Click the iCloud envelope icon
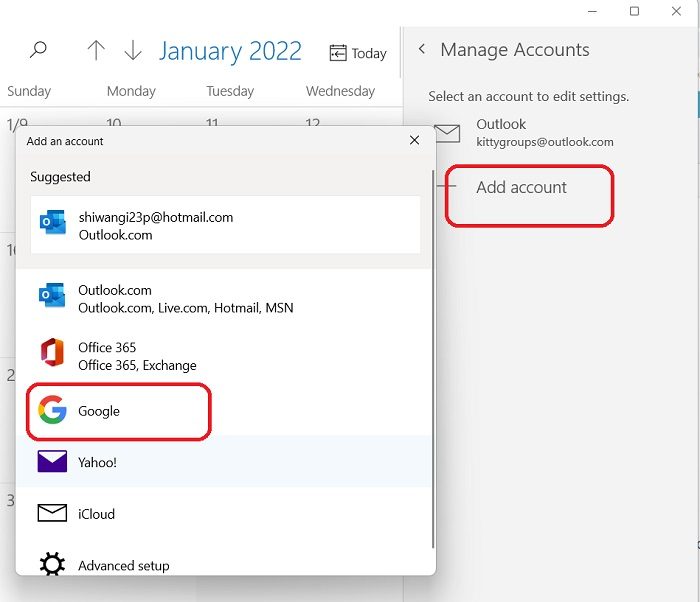 click(x=52, y=514)
